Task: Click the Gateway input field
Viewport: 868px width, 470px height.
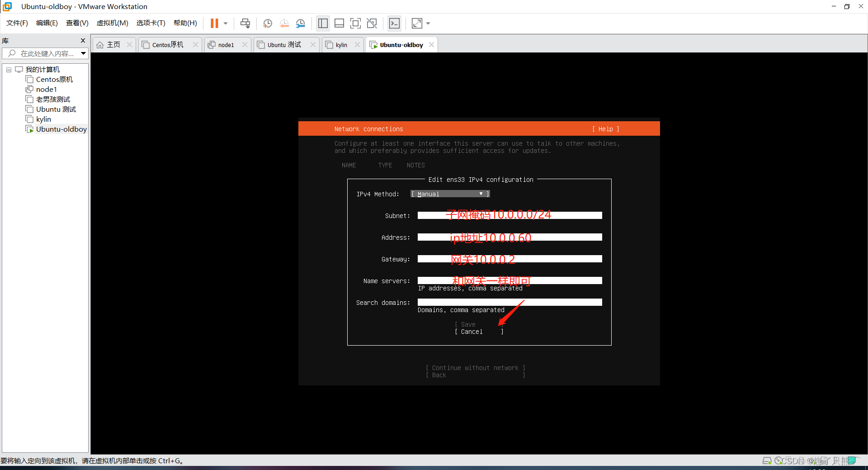Action: click(509, 259)
